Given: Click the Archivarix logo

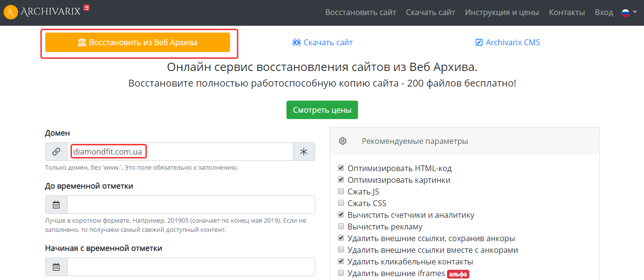Looking at the screenshot, I should click(42, 12).
